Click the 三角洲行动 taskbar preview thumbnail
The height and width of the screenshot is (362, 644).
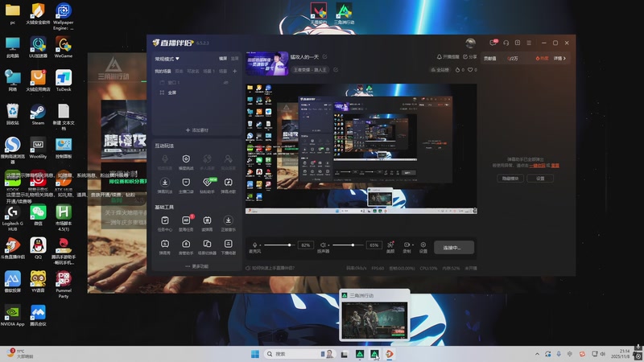click(x=374, y=319)
